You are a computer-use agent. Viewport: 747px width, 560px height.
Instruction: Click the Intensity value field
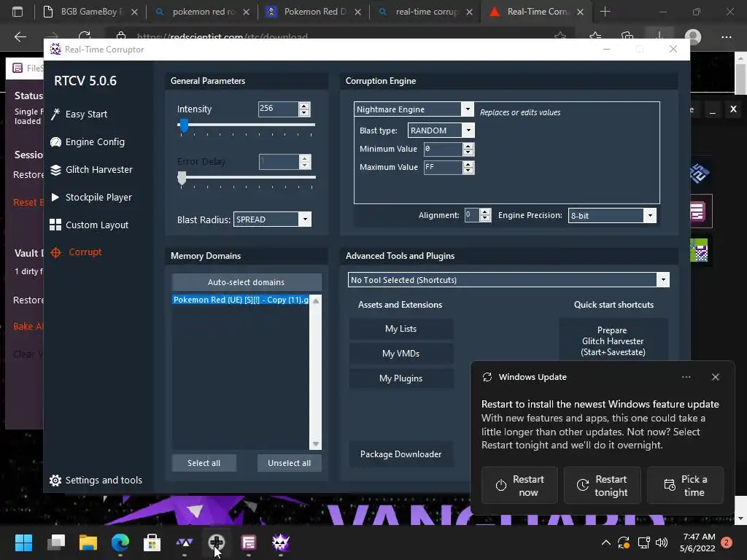278,109
